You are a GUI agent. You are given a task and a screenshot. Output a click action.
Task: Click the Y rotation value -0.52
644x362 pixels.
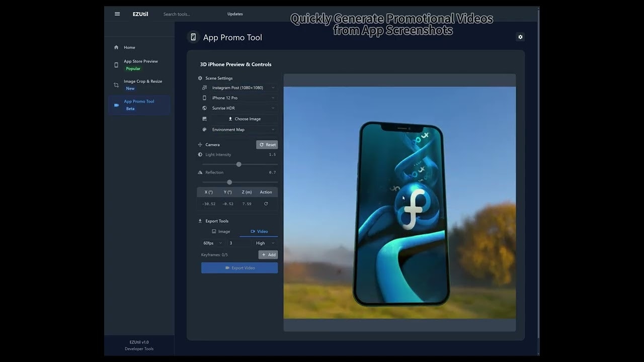click(228, 204)
